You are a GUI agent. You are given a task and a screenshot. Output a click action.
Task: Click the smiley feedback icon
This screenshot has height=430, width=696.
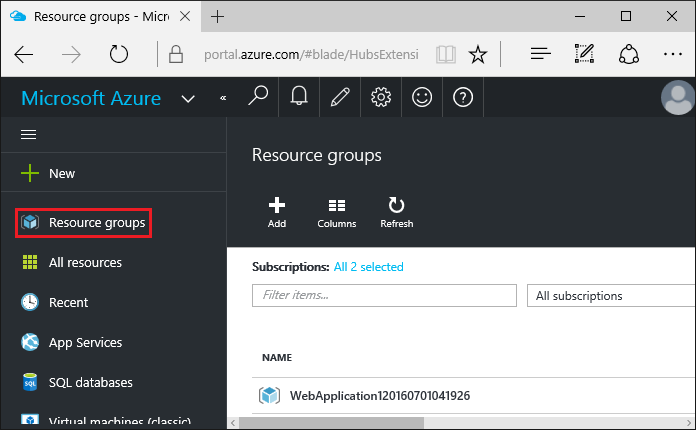tap(422, 97)
